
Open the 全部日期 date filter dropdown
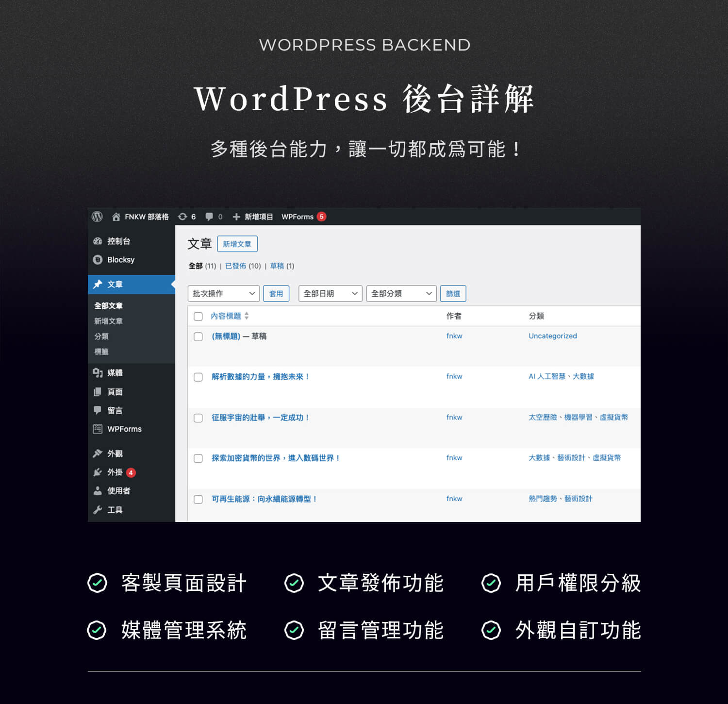coord(331,293)
